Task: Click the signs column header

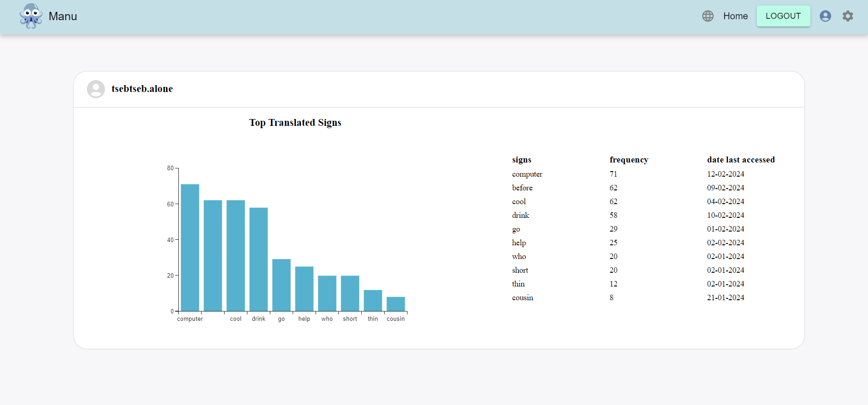Action: click(521, 160)
